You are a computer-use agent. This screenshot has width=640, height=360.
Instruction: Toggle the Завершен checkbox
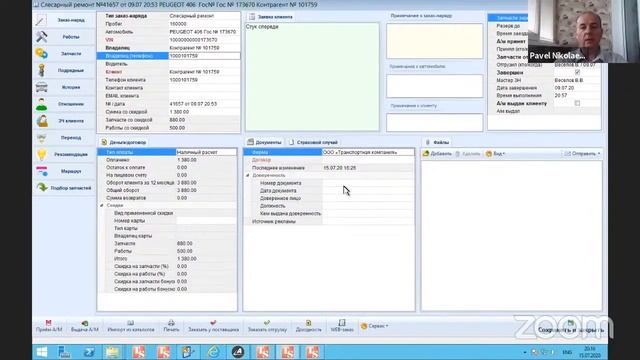577,72
